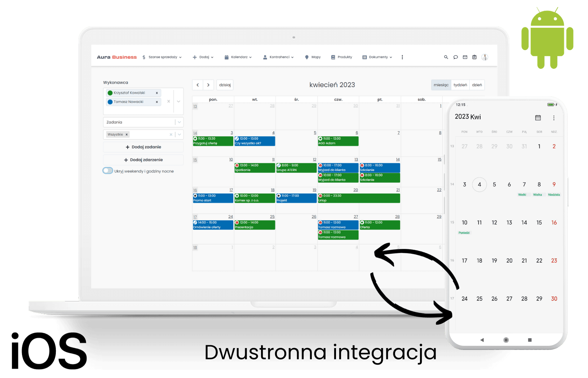Open search with the magnifier icon

446,57
